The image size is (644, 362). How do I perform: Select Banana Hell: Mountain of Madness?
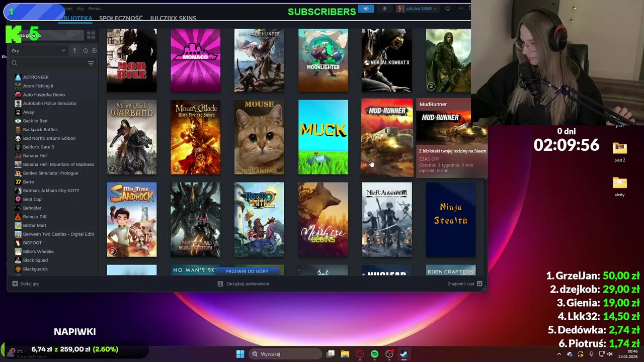point(58,164)
